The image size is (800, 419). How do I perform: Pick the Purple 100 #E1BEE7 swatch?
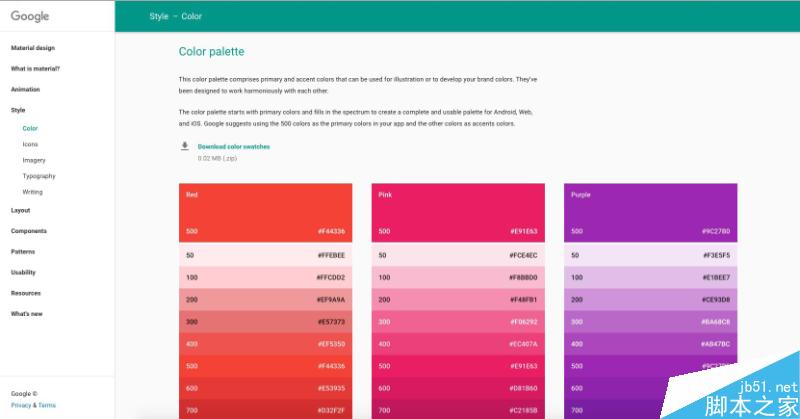(x=650, y=277)
